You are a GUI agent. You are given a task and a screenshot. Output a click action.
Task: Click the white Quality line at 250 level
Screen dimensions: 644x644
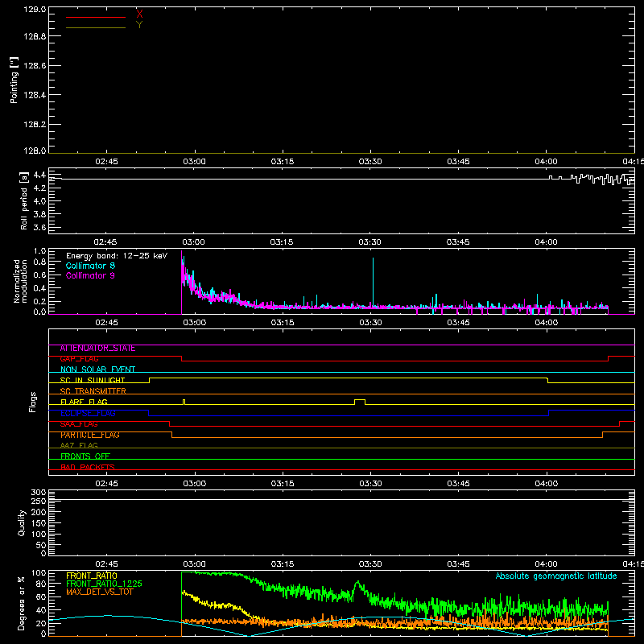point(341,500)
